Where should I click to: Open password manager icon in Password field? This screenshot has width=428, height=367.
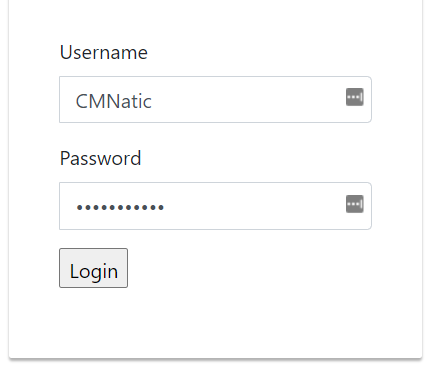[355, 204]
